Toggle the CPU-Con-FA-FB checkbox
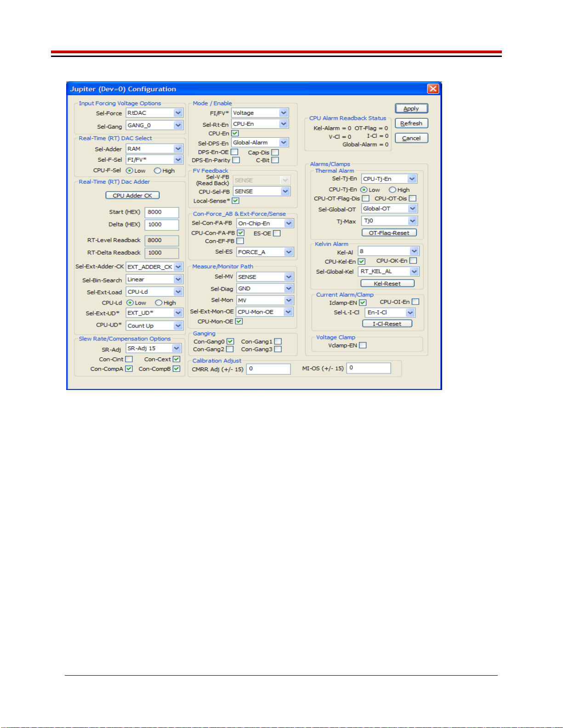This screenshot has height=728, width=563. (240, 233)
